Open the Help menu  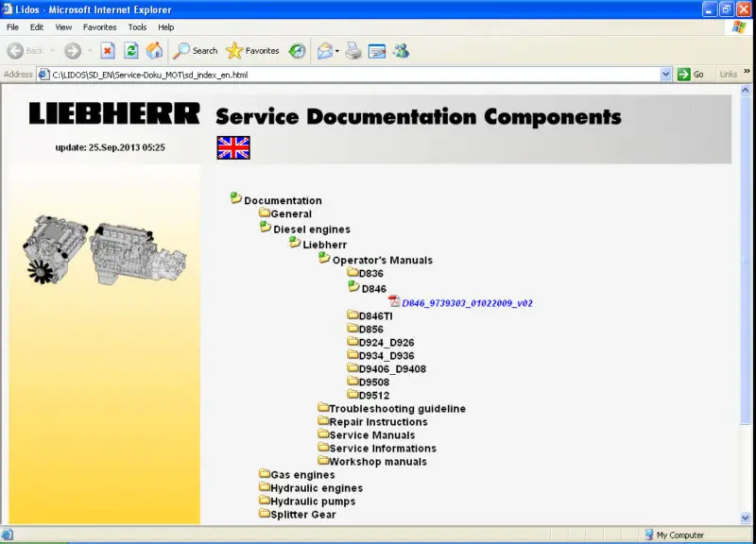166,27
